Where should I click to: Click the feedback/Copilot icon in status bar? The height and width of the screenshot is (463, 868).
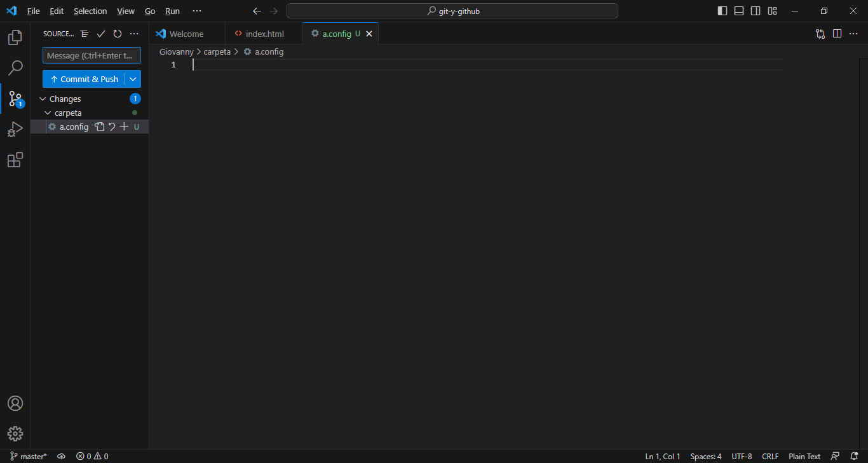835,456
